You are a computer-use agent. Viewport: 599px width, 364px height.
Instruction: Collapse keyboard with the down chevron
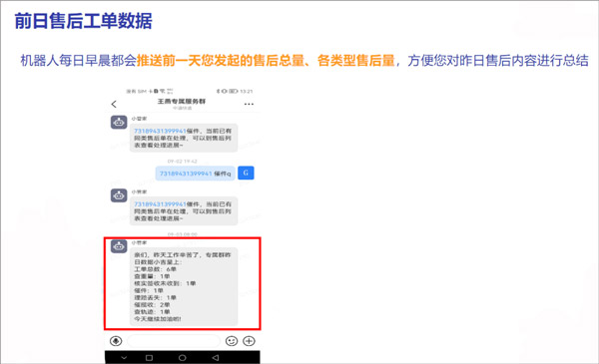[124, 357]
